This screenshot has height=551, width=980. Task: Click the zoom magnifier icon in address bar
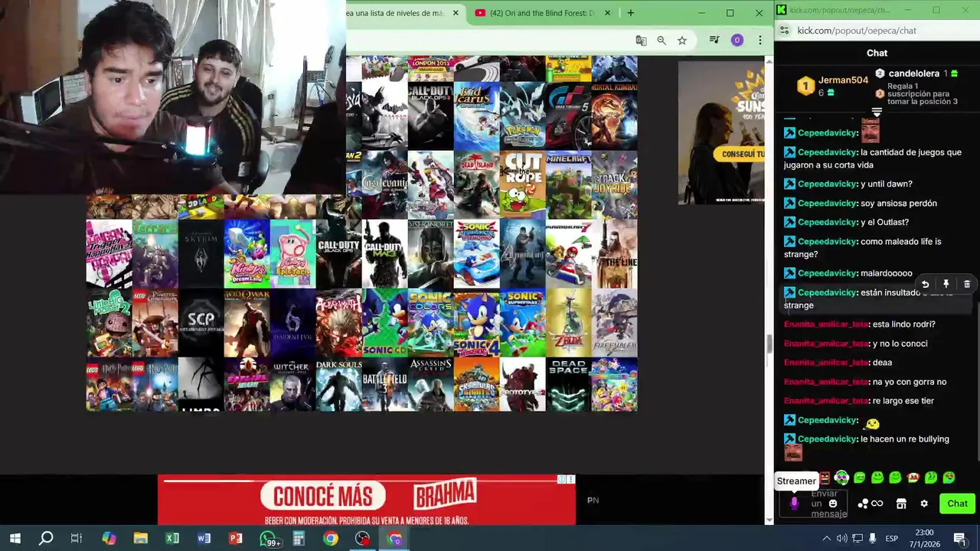click(x=661, y=41)
